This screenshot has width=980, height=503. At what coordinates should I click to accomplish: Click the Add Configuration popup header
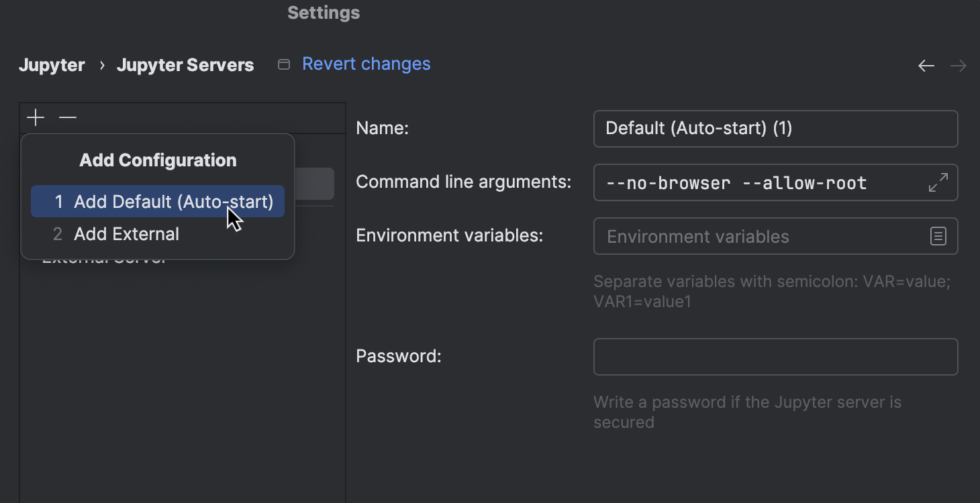(158, 160)
